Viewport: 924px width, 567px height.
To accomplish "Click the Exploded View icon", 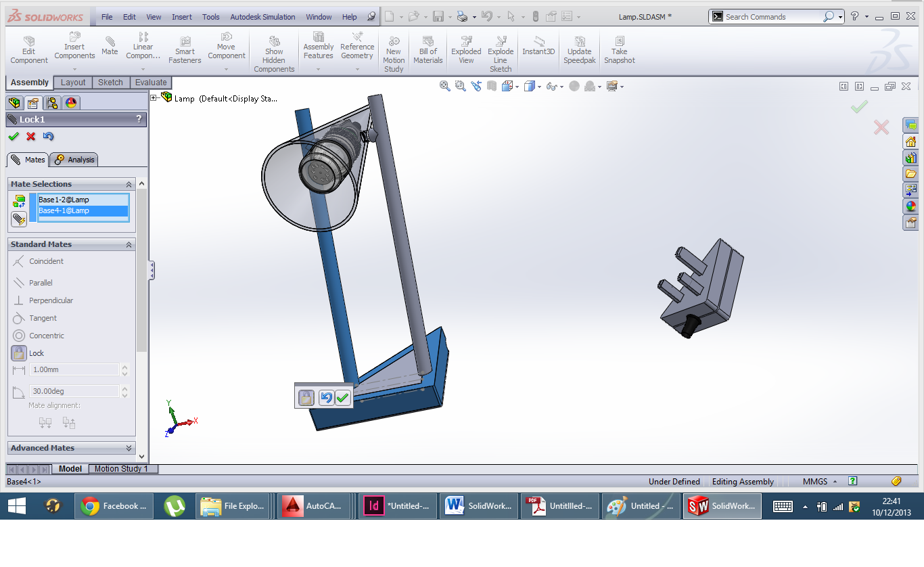I will pyautogui.click(x=466, y=50).
